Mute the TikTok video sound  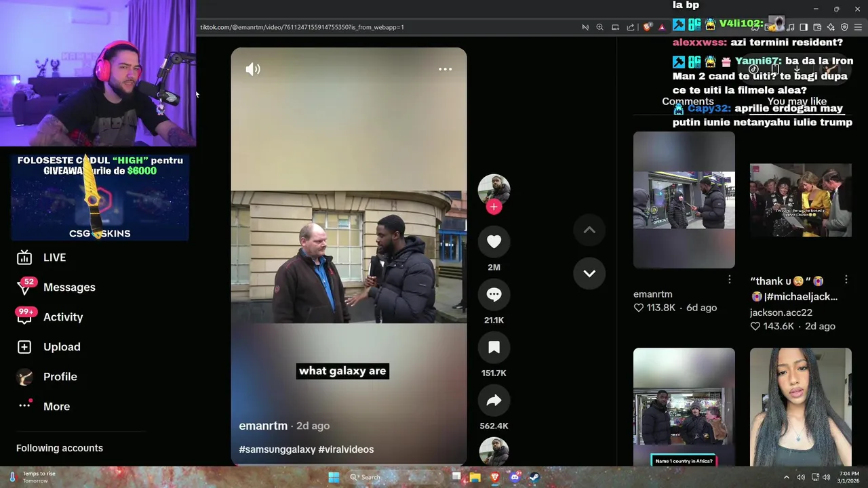[x=253, y=69]
